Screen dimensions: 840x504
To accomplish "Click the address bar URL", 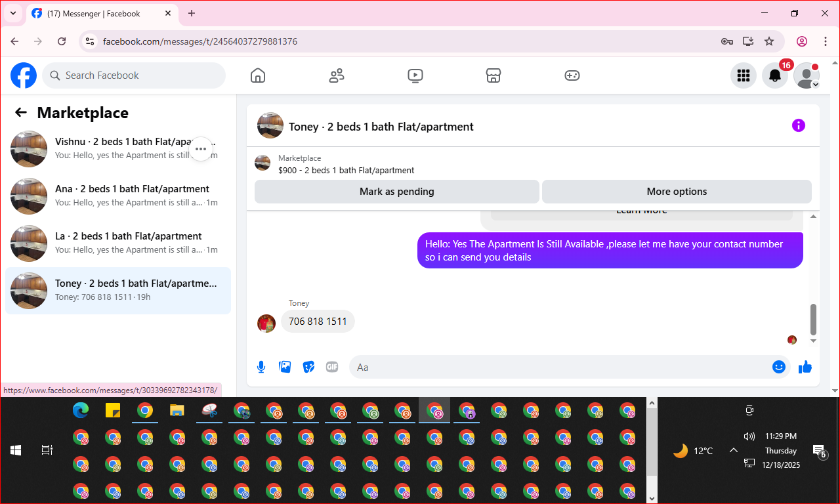I will 200,41.
